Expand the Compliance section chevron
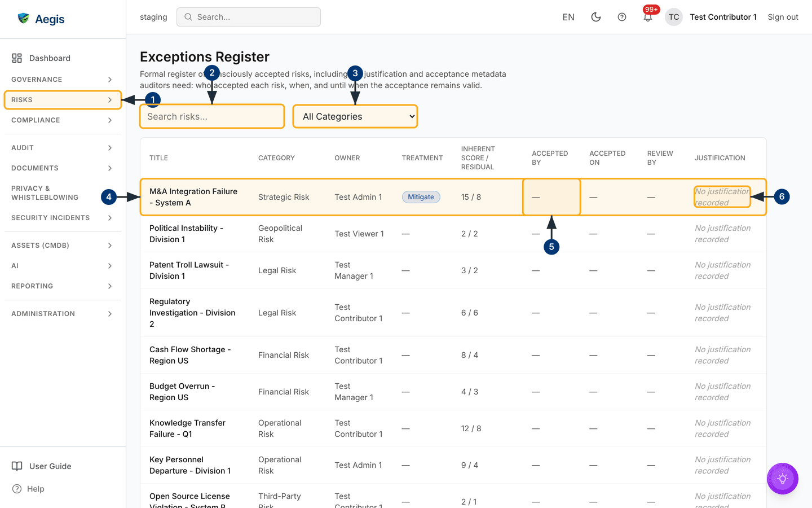Viewport: 812px width, 508px height. [110, 120]
